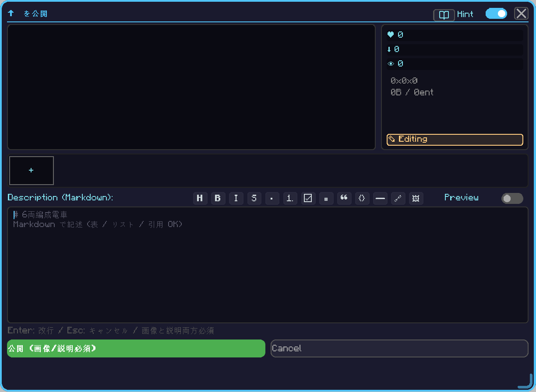This screenshot has height=392, width=536.
Task: Click the resize grip corner handle
Action: [525, 381]
